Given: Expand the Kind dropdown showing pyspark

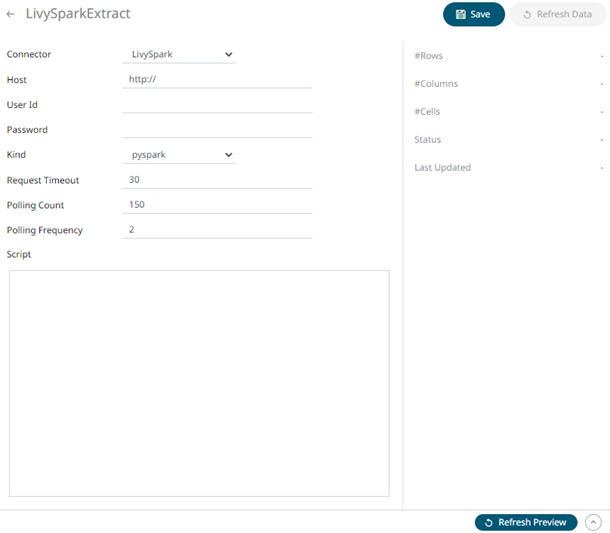Looking at the screenshot, I should click(180, 155).
